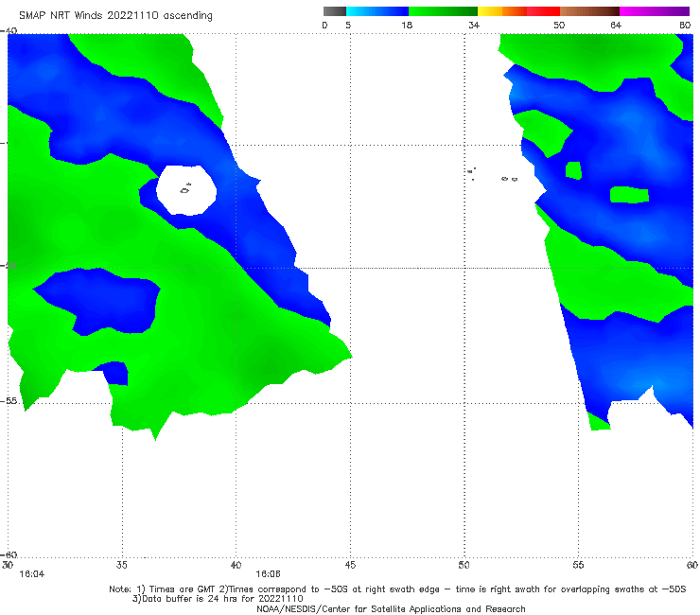
Task: Click the yellow-orange segment of the color bar
Action: tap(502, 11)
